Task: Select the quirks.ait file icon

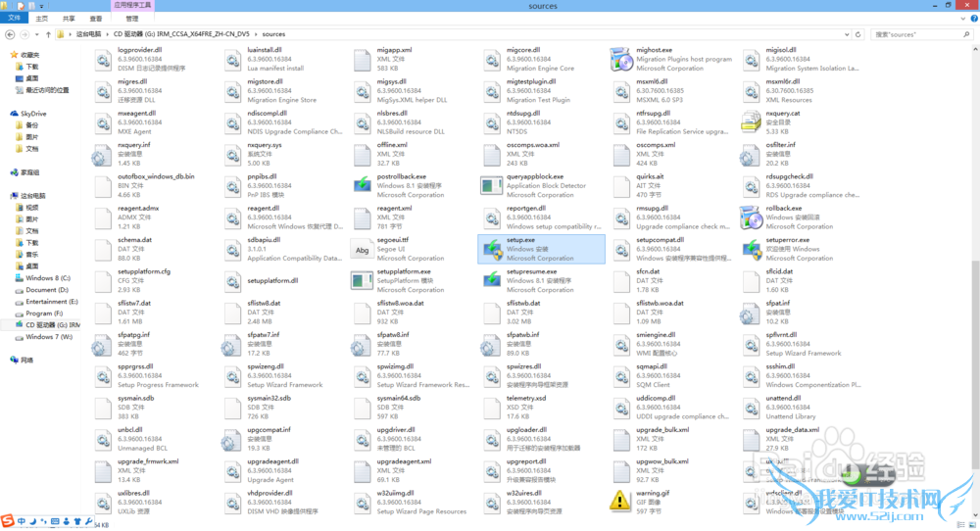Action: (x=621, y=185)
